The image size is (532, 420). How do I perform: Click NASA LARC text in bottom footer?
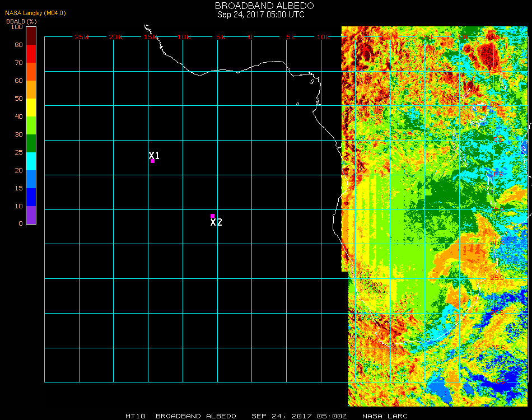tap(385, 416)
